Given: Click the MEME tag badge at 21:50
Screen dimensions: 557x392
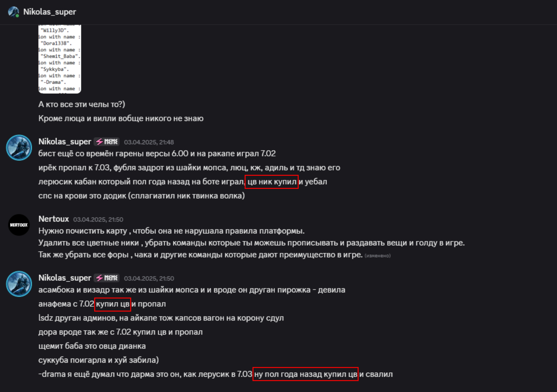Looking at the screenshot, I should [x=107, y=278].
